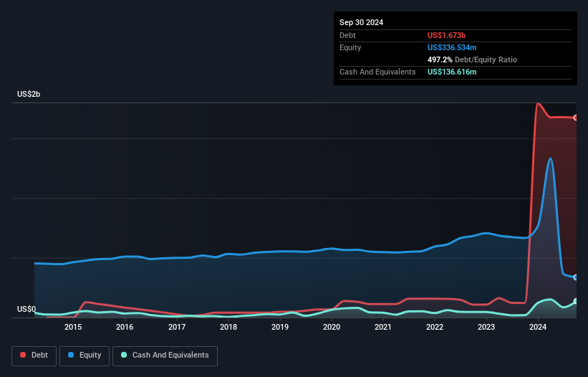The height and width of the screenshot is (377, 588).
Task: Click the 2021 x-axis label
Action: tap(383, 327)
